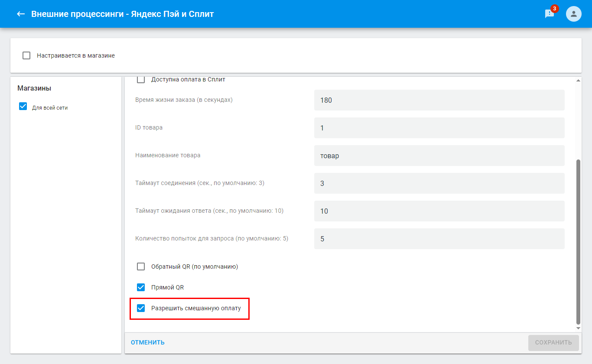Click the settings panel scrollbar thumb
592x364 pixels.
coord(578,242)
